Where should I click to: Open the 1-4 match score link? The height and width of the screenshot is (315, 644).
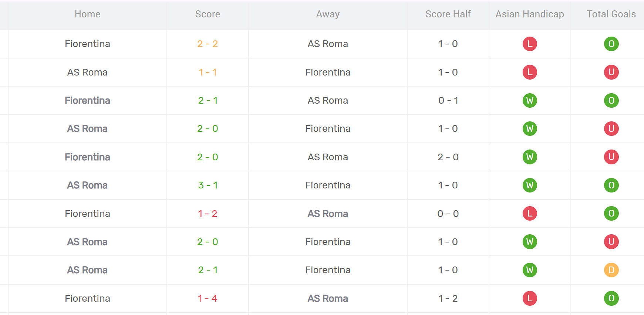208,298
